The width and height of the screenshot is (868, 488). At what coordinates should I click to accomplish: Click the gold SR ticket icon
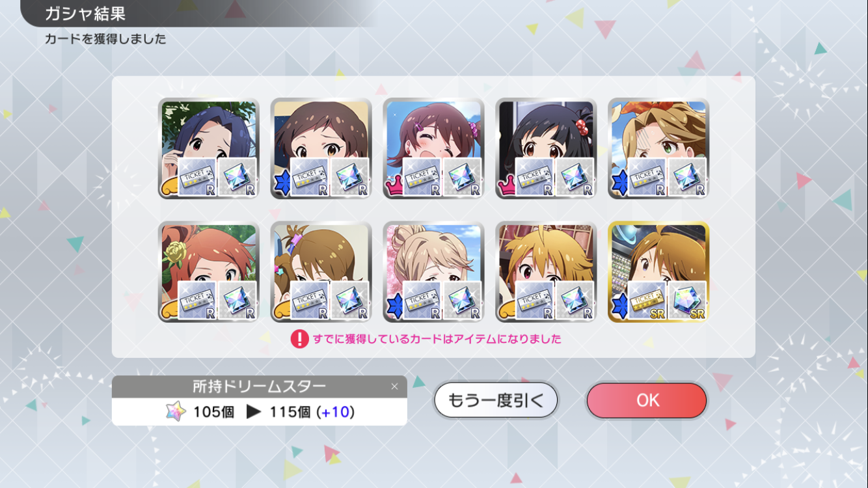[647, 300]
